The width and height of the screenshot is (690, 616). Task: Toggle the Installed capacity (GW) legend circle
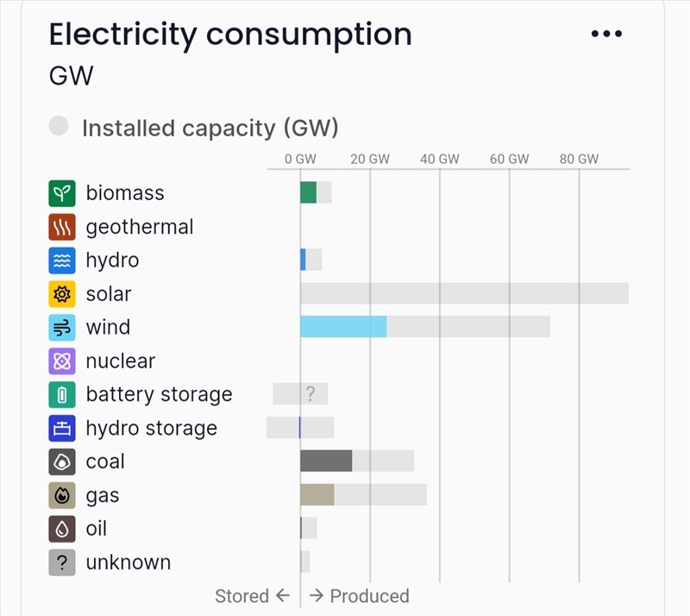pos(59,126)
